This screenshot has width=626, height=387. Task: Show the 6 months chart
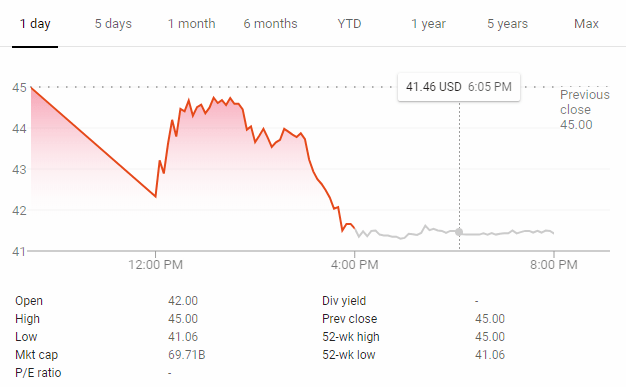(x=270, y=24)
